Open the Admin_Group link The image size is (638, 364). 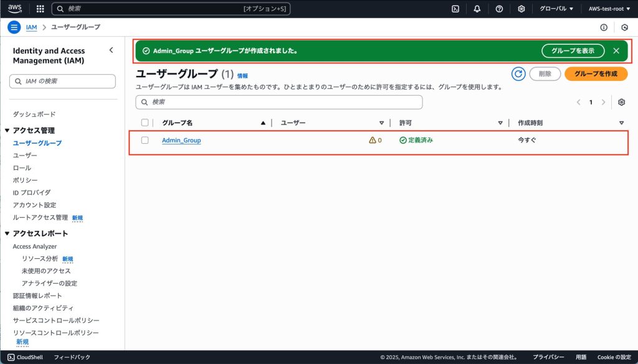click(x=181, y=140)
